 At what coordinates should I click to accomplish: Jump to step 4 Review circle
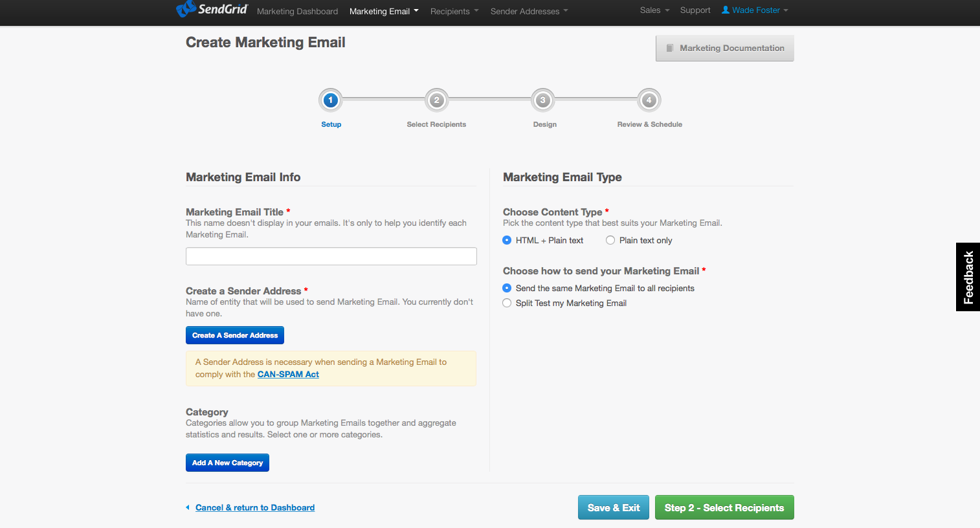click(649, 100)
